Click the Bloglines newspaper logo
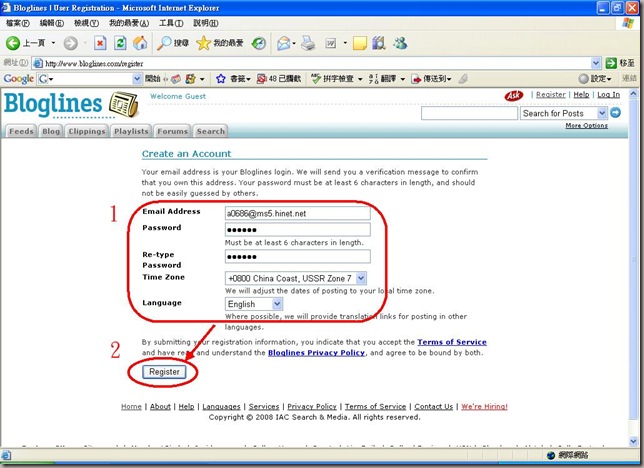The width and height of the screenshot is (644, 468). point(124,104)
